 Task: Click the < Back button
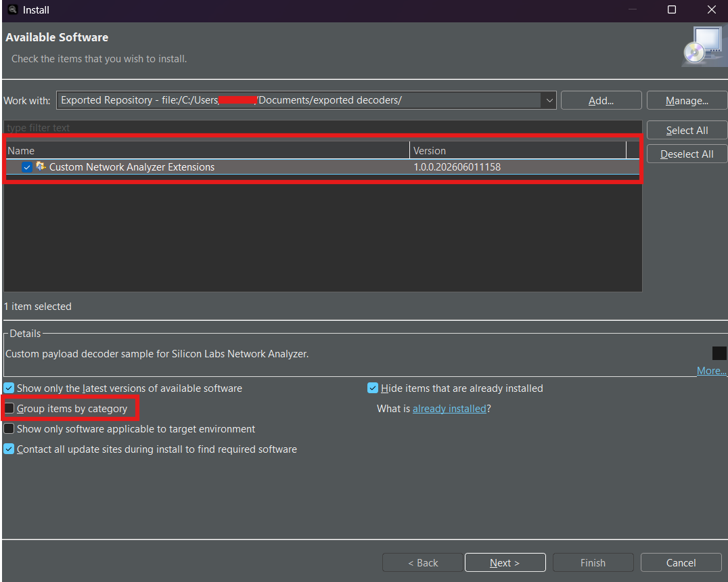422,562
